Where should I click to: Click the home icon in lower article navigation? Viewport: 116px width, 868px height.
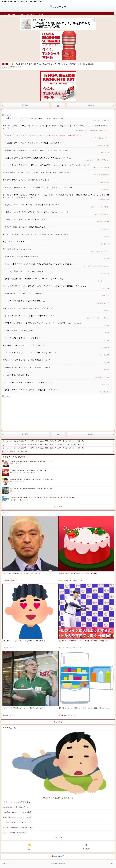click(x=58, y=434)
